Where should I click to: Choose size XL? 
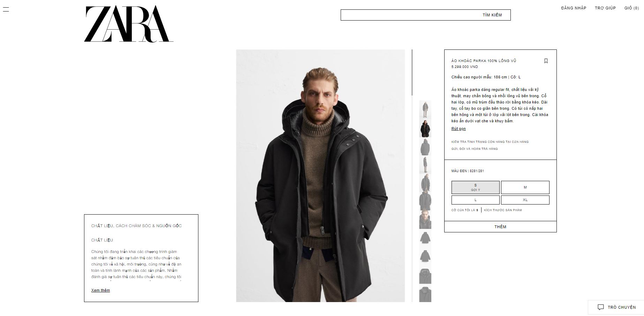(x=525, y=200)
